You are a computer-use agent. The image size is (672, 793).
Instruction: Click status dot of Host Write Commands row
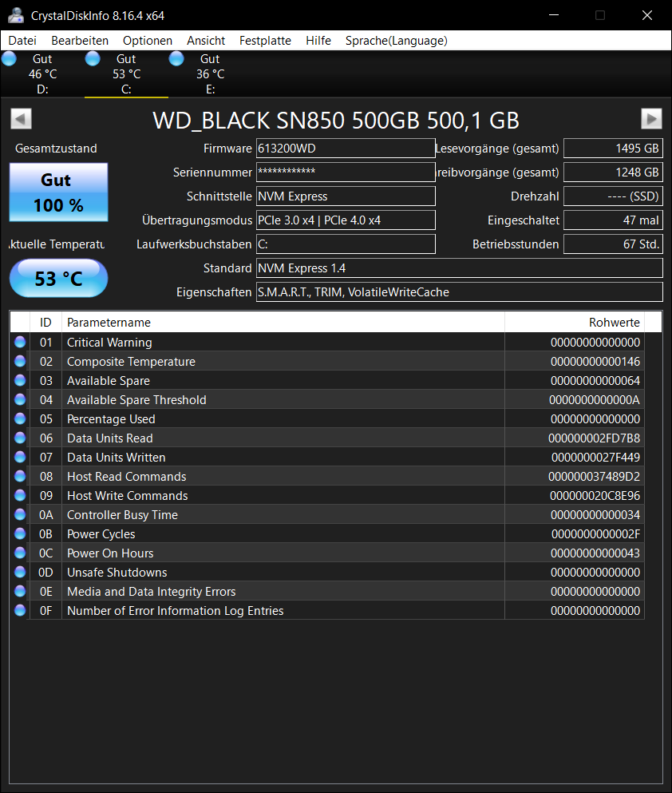click(x=20, y=496)
